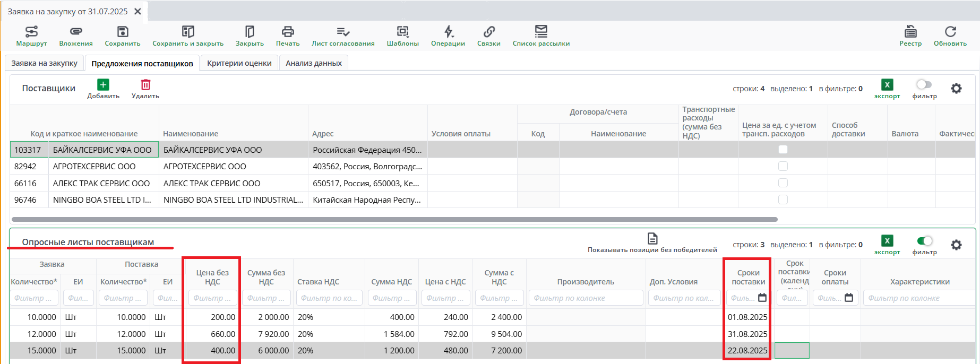This screenshot has height=364, width=980.
Task: Check the checkbox for АГРОТЕХСЕРВИС ООО row
Action: click(783, 166)
